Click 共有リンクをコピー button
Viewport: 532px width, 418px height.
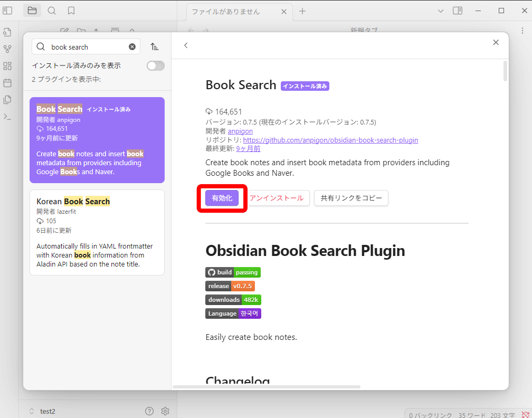click(351, 198)
